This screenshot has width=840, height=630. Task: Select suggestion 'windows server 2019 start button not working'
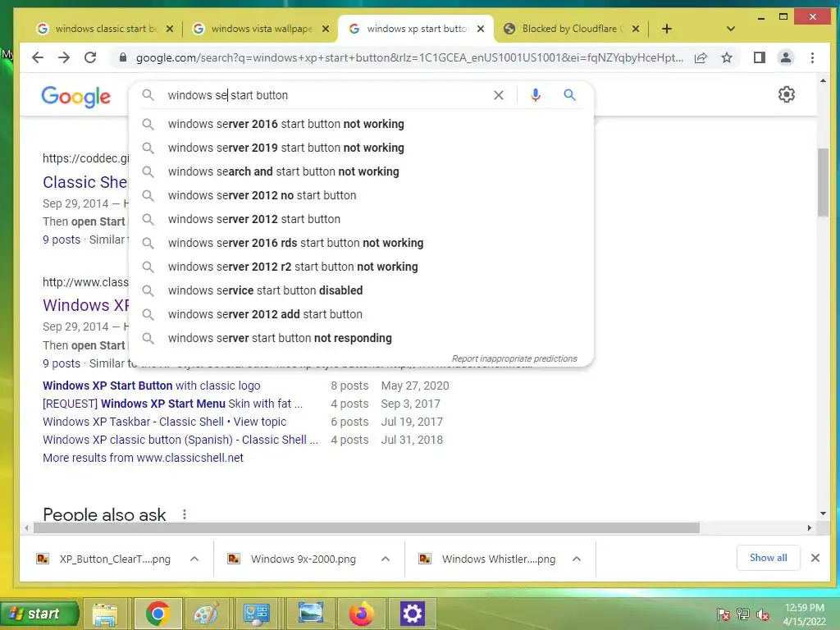[x=362, y=148]
